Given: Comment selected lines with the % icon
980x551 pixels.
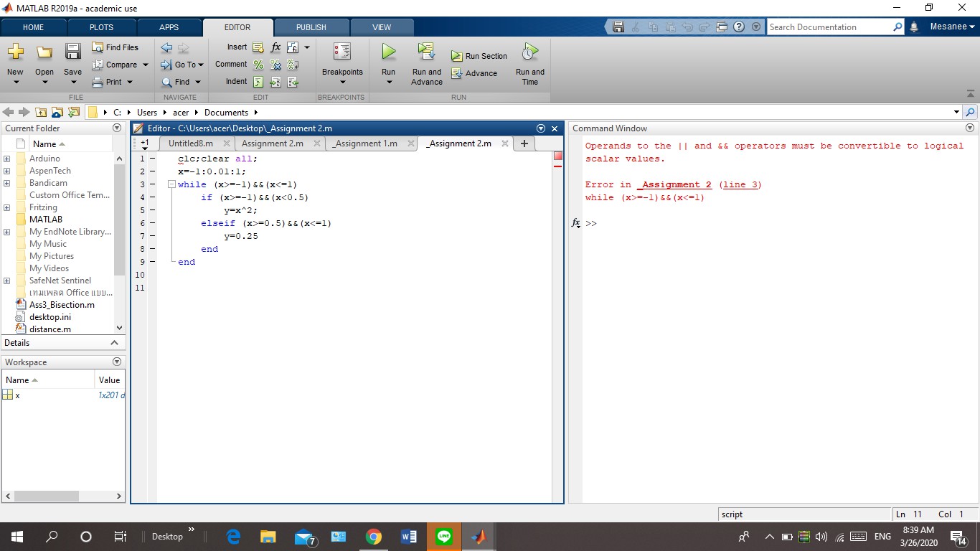Looking at the screenshot, I should tap(258, 65).
